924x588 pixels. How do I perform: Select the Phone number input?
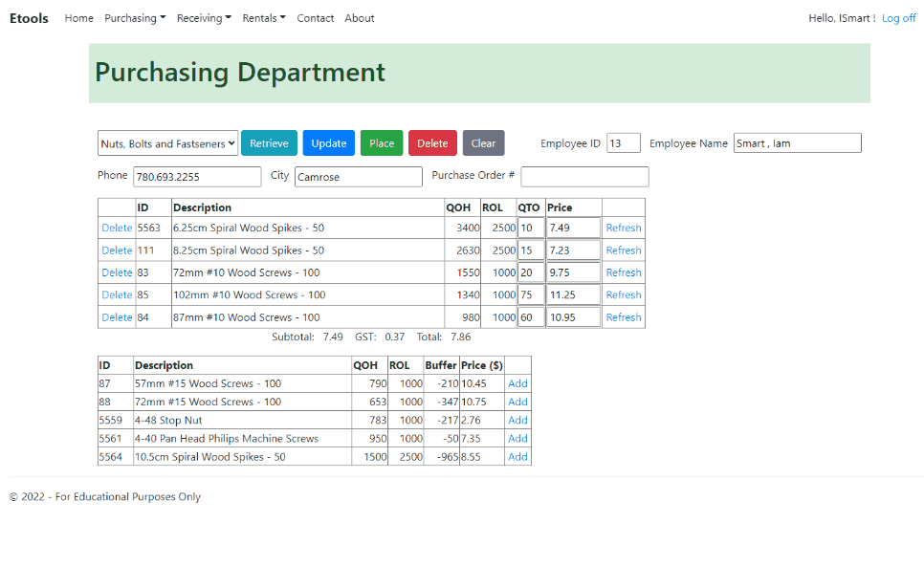[x=196, y=177]
